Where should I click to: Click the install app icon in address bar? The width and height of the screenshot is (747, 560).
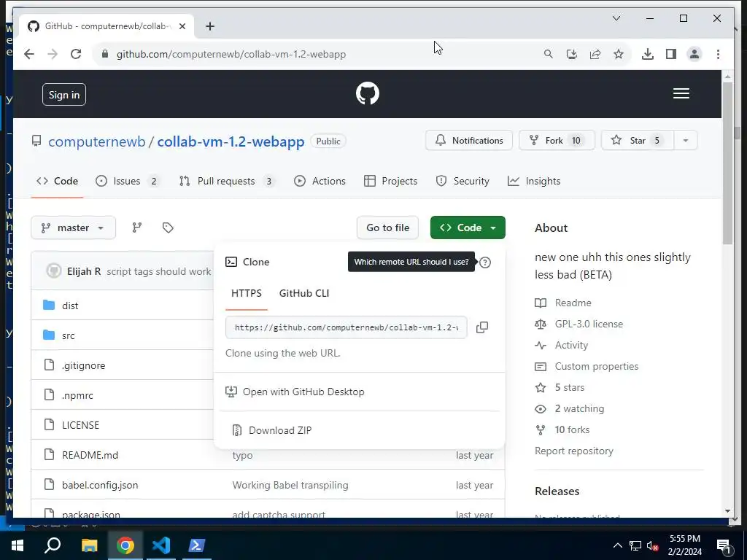click(572, 54)
